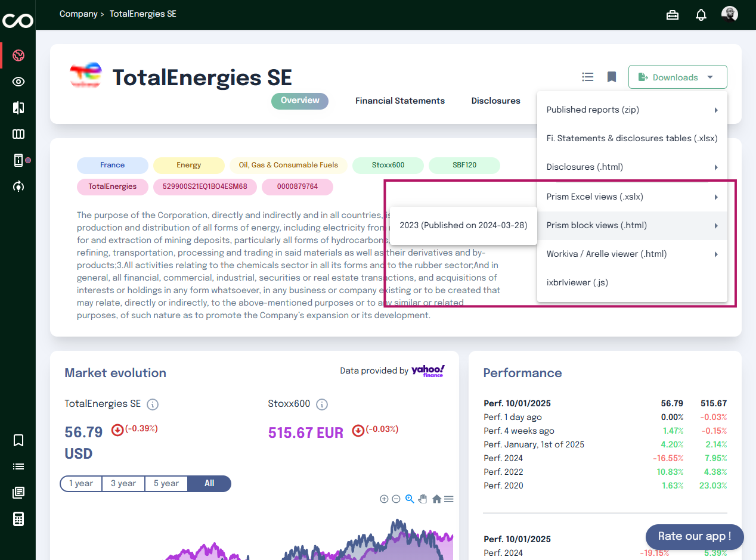Choose 'ixbrlviewer (.js)' from the downloads menu

tap(577, 282)
